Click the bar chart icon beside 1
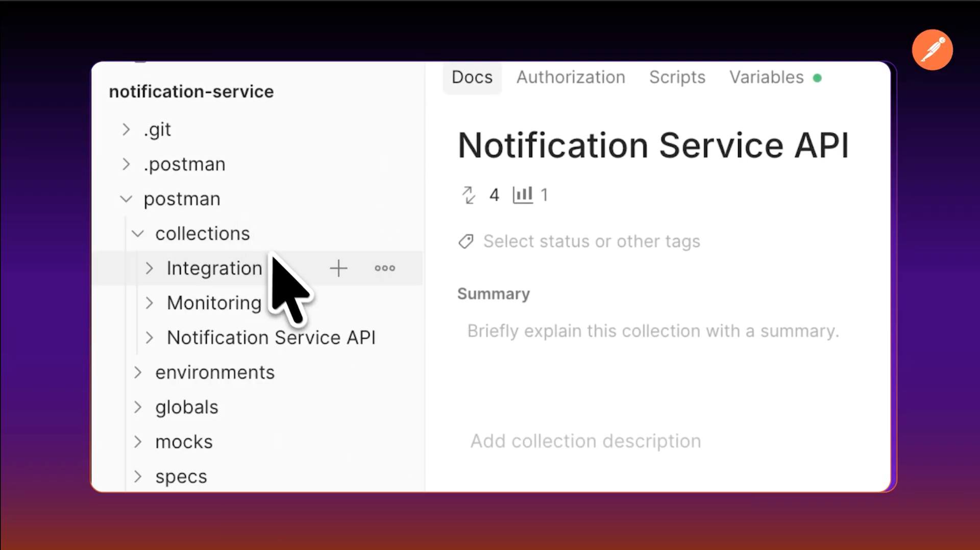The width and height of the screenshot is (980, 550). [523, 195]
